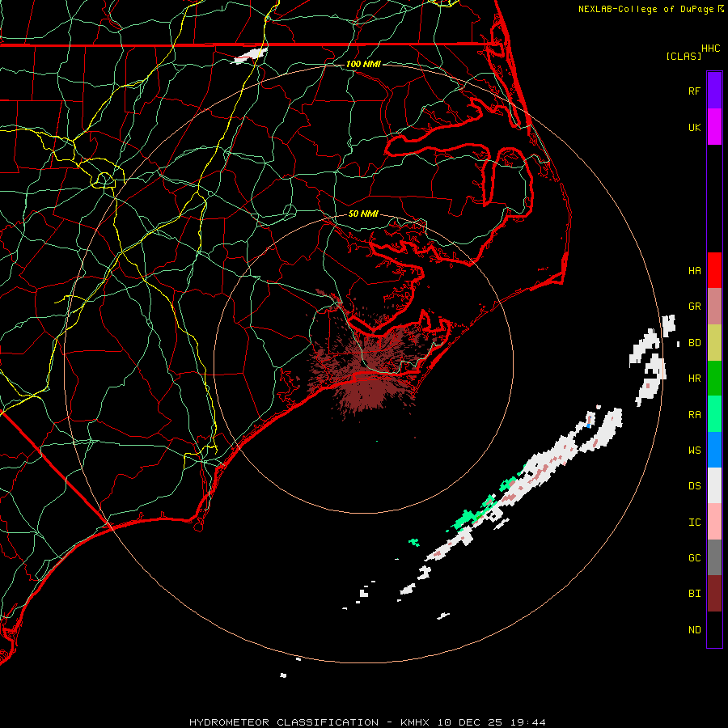Click the ND black legend swatch
The height and width of the screenshot is (728, 728).
(x=714, y=629)
